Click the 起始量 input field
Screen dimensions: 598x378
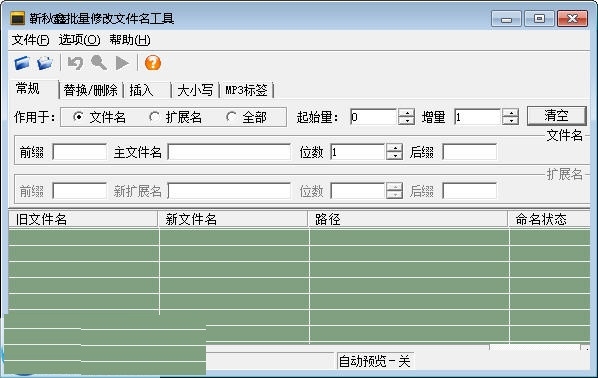click(374, 117)
